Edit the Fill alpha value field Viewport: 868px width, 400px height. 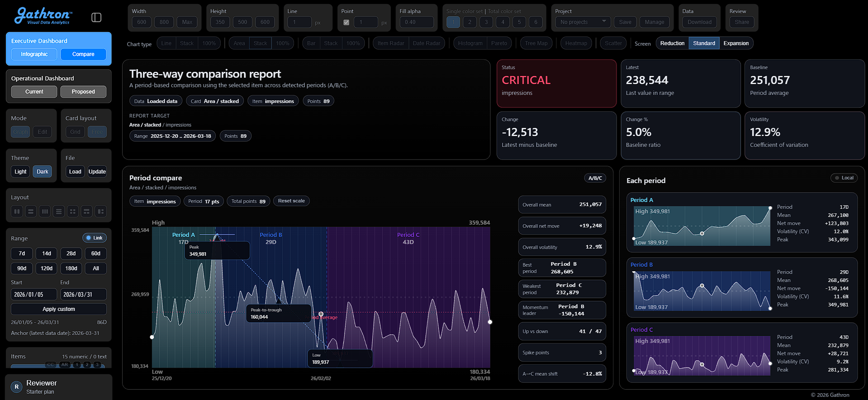pos(417,22)
